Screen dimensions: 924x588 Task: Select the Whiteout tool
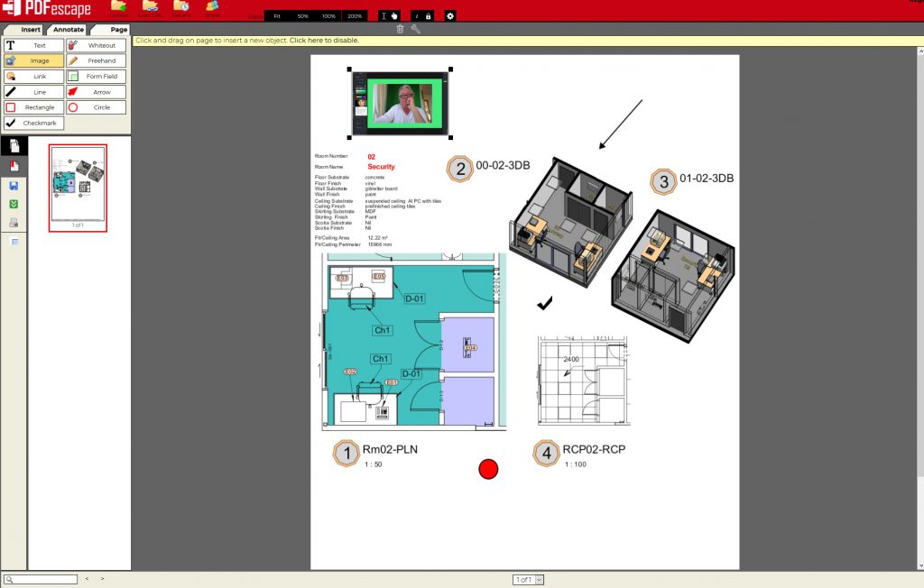(96, 45)
